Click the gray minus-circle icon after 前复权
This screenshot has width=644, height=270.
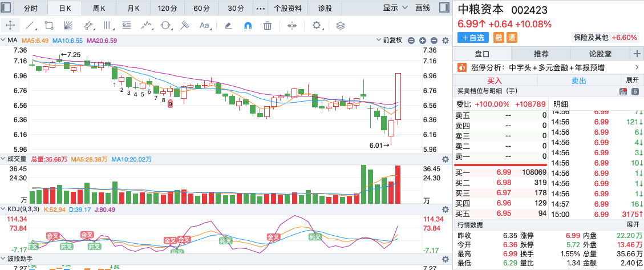tap(411, 41)
